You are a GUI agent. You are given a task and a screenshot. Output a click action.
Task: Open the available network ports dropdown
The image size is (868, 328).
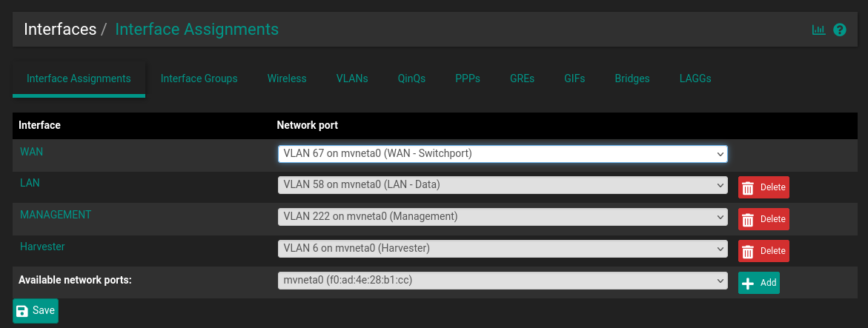[x=502, y=281]
